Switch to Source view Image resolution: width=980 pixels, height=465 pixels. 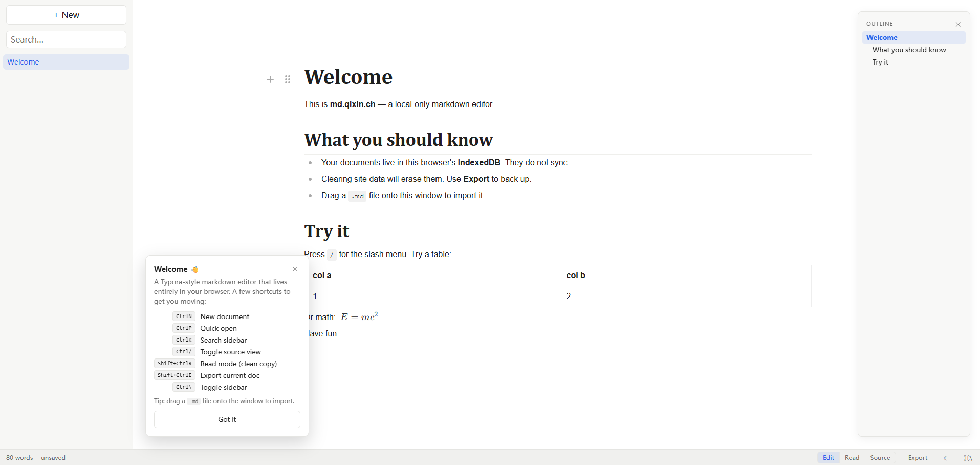coord(880,458)
